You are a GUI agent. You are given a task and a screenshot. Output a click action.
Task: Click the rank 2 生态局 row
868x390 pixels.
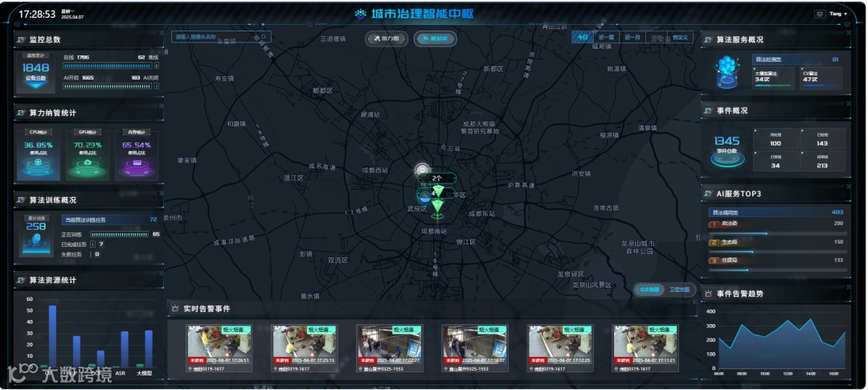click(776, 245)
